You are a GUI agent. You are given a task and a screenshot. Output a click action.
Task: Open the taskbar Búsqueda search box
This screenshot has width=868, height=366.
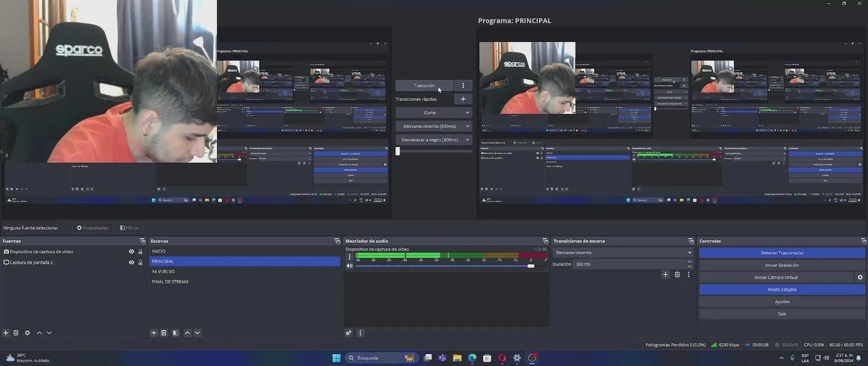382,358
